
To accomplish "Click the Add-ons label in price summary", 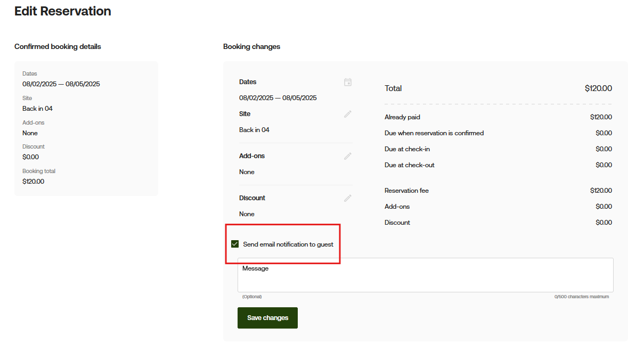I will [x=397, y=207].
